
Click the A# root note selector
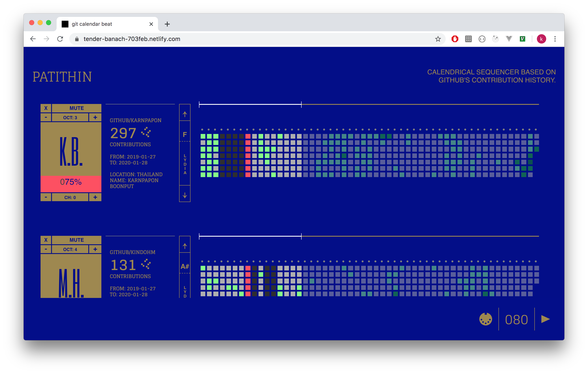coord(185,266)
